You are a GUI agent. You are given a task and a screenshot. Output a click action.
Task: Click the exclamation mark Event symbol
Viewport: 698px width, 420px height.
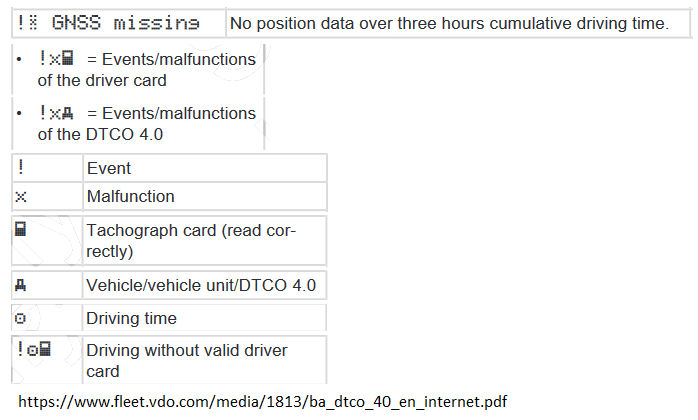20,167
